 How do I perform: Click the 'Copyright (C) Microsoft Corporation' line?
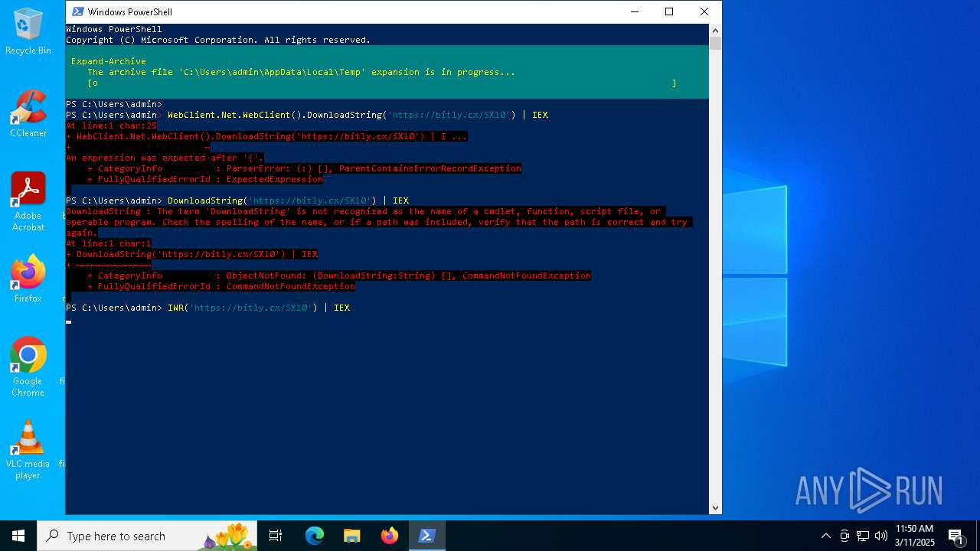[218, 40]
